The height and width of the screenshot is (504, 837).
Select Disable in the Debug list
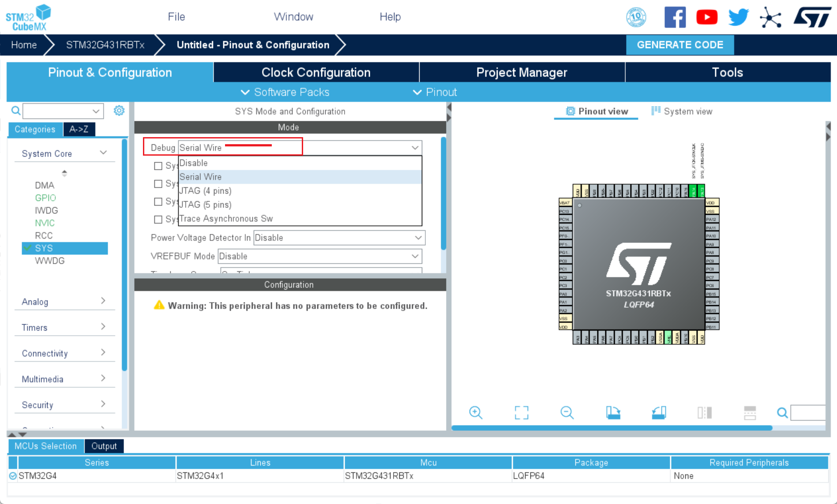(x=300, y=163)
